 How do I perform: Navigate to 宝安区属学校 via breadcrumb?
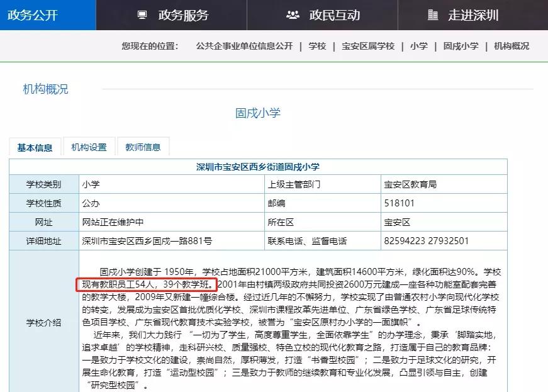click(367, 46)
